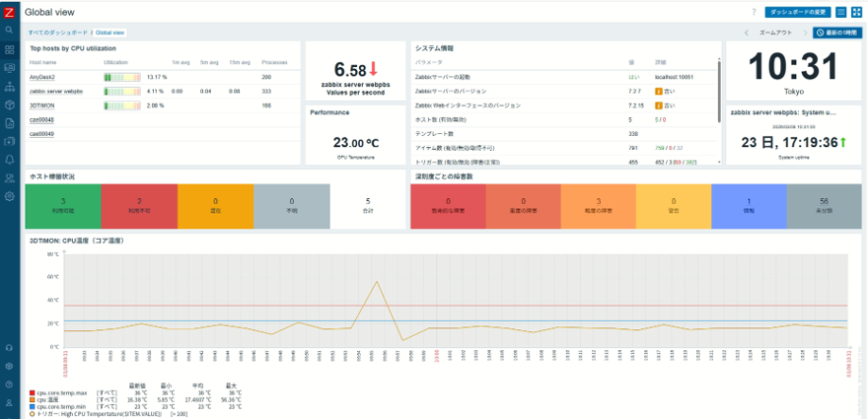Go to next time period with right chevron
The image size is (868, 419).
(804, 33)
